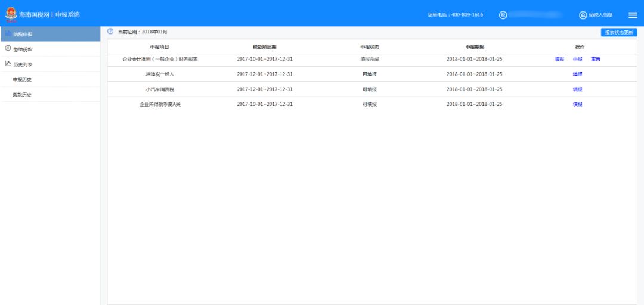Click the 申报项目 column header
The width and height of the screenshot is (644, 305).
click(160, 47)
